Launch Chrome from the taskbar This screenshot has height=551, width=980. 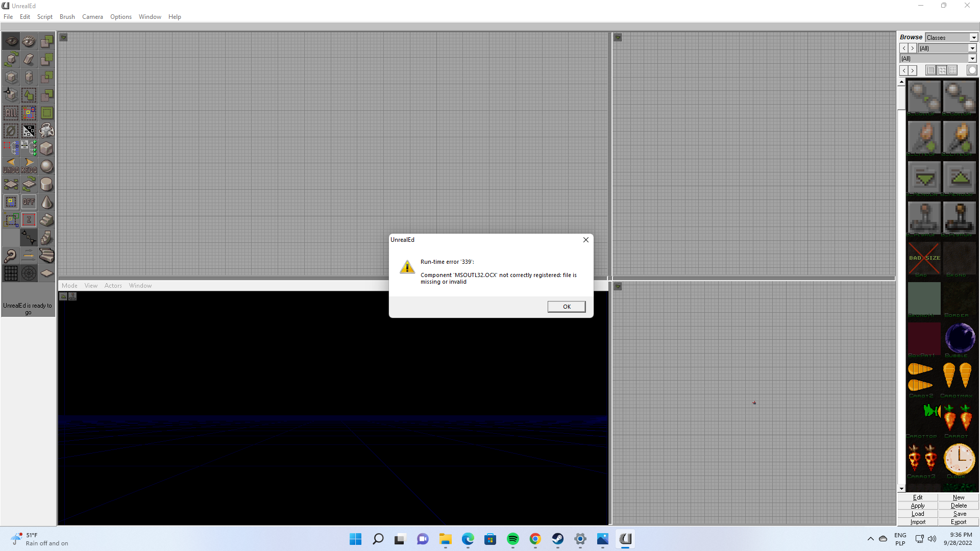pyautogui.click(x=535, y=539)
